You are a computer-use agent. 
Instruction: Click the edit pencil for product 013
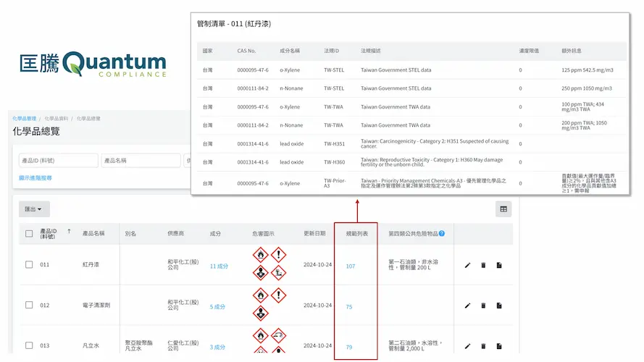pyautogui.click(x=467, y=346)
